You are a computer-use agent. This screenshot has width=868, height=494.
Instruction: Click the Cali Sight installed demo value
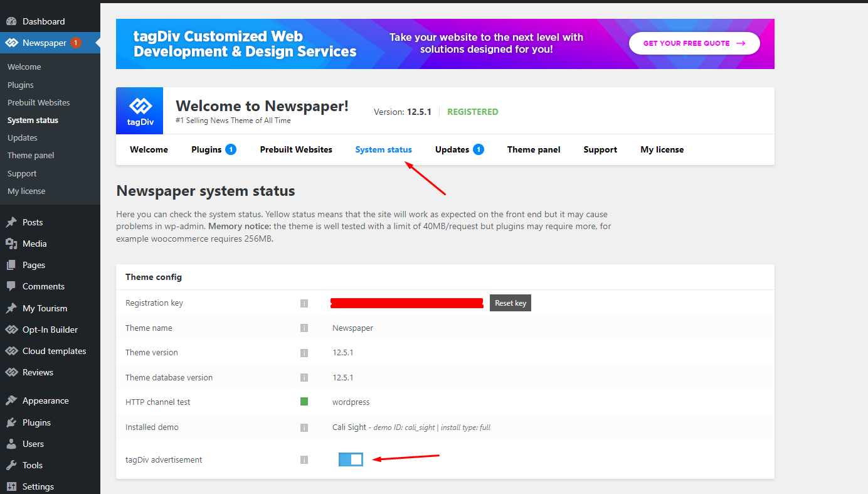(x=411, y=427)
